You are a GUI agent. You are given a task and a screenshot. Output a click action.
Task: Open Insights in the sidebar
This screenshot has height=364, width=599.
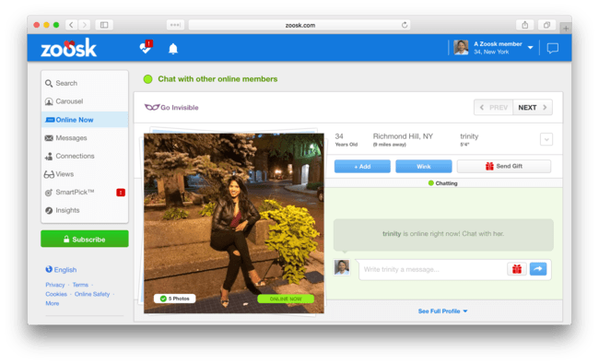pyautogui.click(x=85, y=210)
